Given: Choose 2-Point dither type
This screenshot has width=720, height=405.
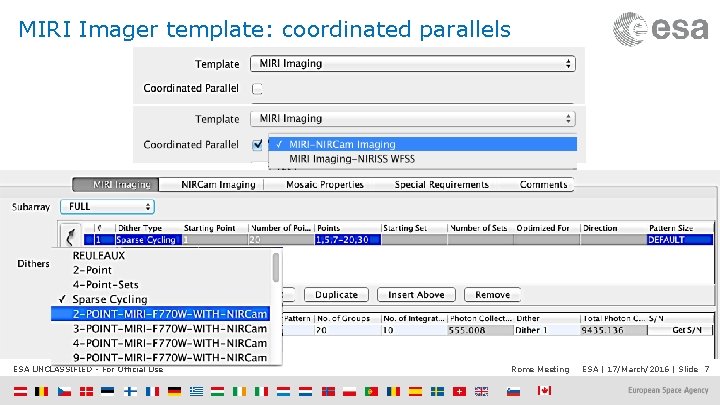Looking at the screenshot, I should pos(92,270).
